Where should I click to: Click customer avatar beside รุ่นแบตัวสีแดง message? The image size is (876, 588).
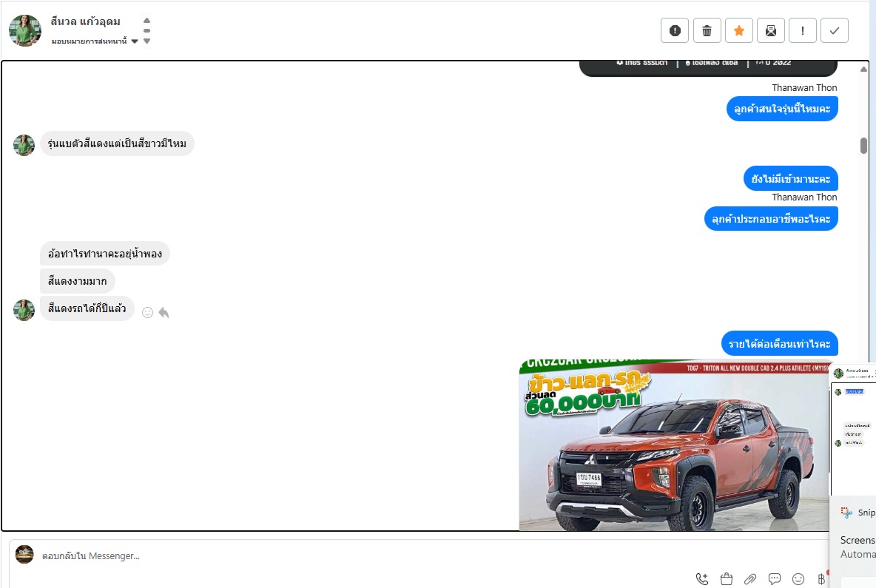tap(24, 145)
